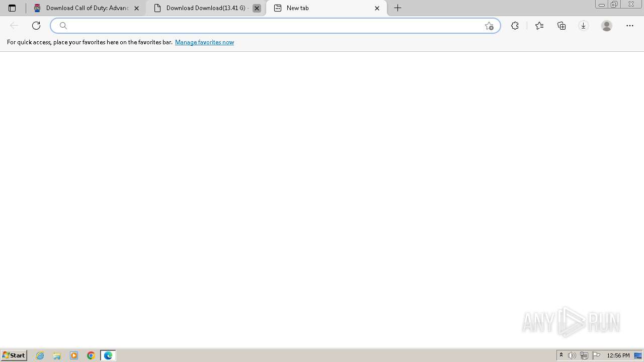Open Settings and more menu
This screenshot has width=644, height=362.
[630, 26]
